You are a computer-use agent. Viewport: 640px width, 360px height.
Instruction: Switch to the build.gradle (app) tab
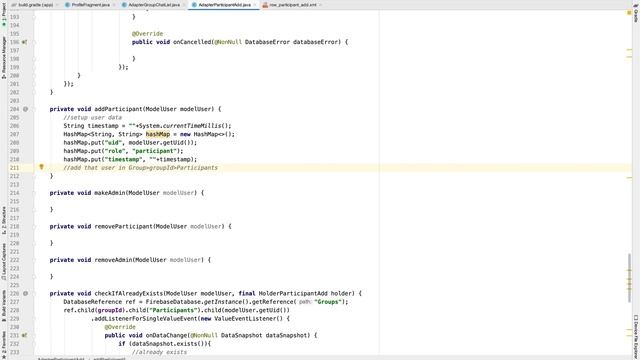click(35, 5)
